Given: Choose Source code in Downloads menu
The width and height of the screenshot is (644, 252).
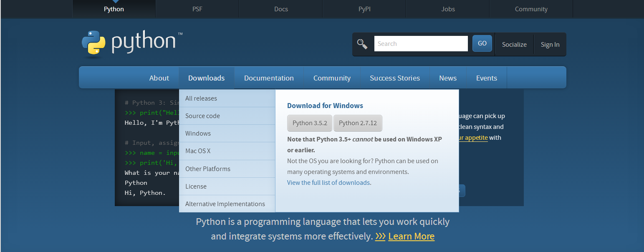Looking at the screenshot, I should tap(202, 116).
